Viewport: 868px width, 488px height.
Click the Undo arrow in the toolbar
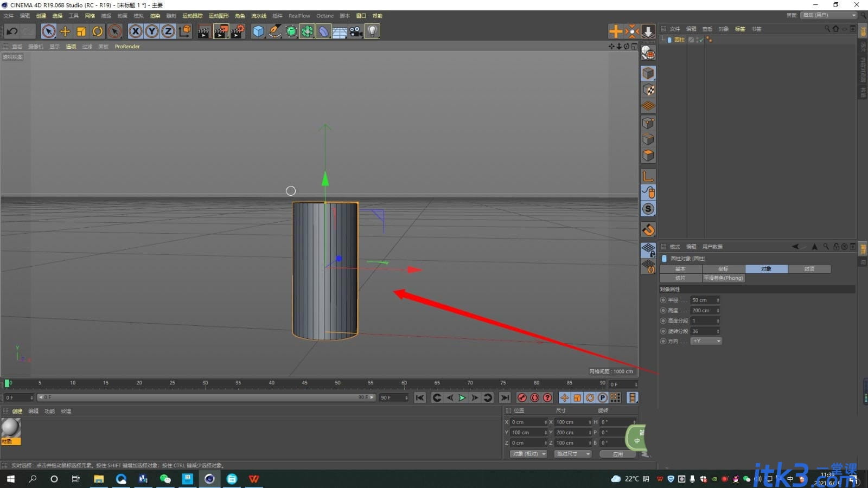pos(12,31)
